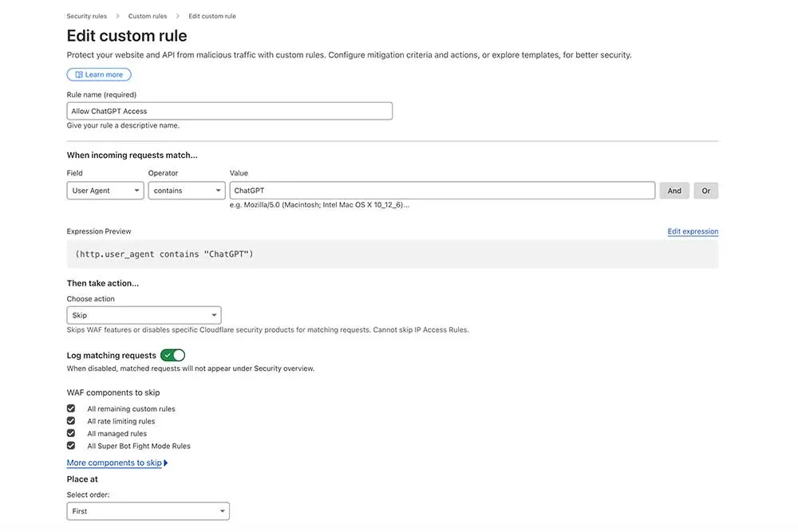Uncheck All managed rules
This screenshot has width=798, height=532.
[x=70, y=433]
